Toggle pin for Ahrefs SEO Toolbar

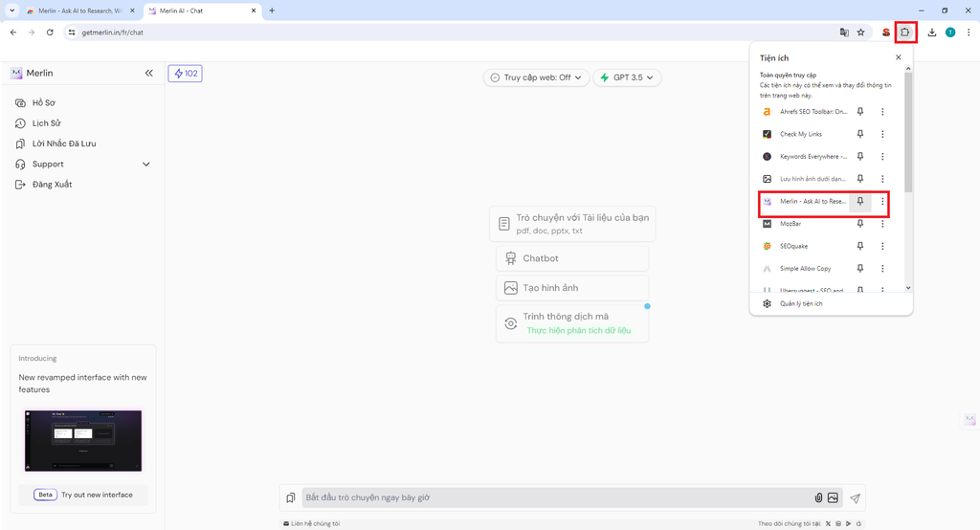860,111
